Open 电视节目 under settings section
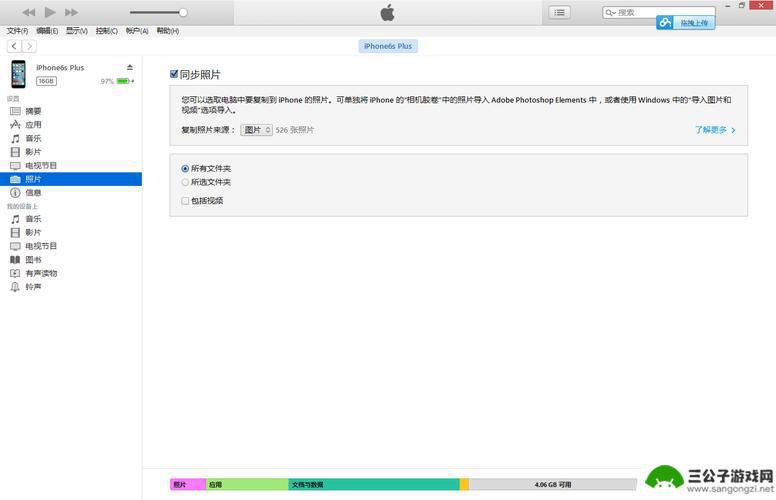The width and height of the screenshot is (776, 500). 71,165
